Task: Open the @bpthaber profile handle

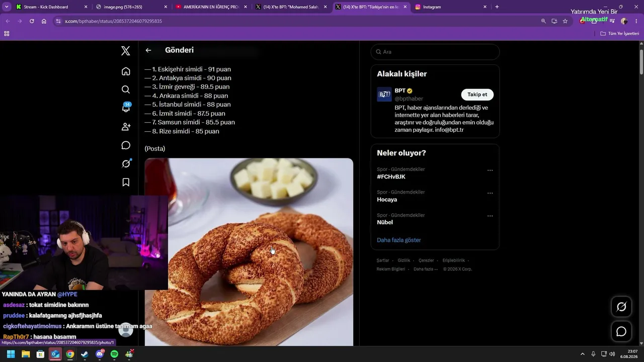Action: point(409,99)
